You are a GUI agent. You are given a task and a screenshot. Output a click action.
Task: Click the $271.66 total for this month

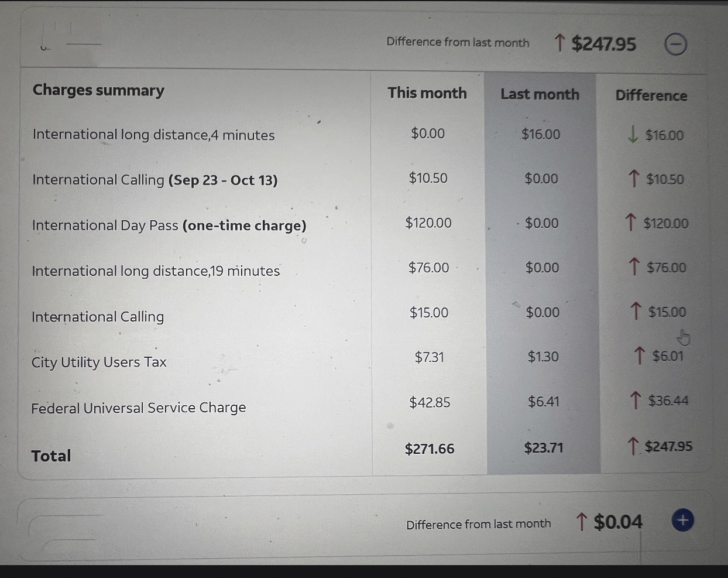(x=430, y=449)
